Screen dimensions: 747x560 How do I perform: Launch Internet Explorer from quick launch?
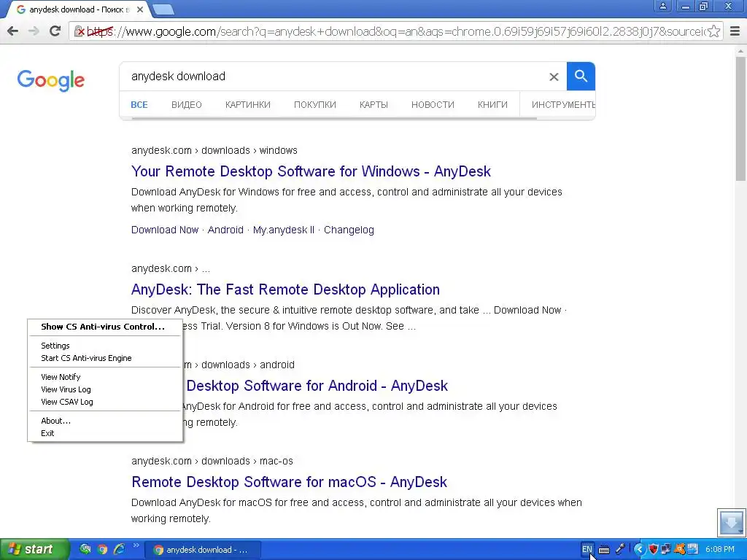pyautogui.click(x=119, y=550)
